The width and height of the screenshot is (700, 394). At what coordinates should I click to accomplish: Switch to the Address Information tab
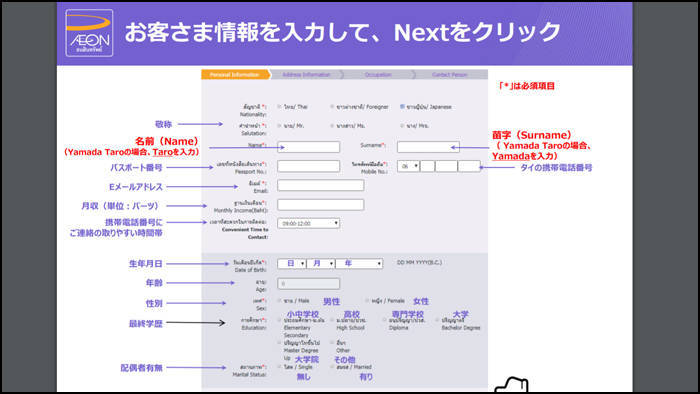(x=306, y=75)
